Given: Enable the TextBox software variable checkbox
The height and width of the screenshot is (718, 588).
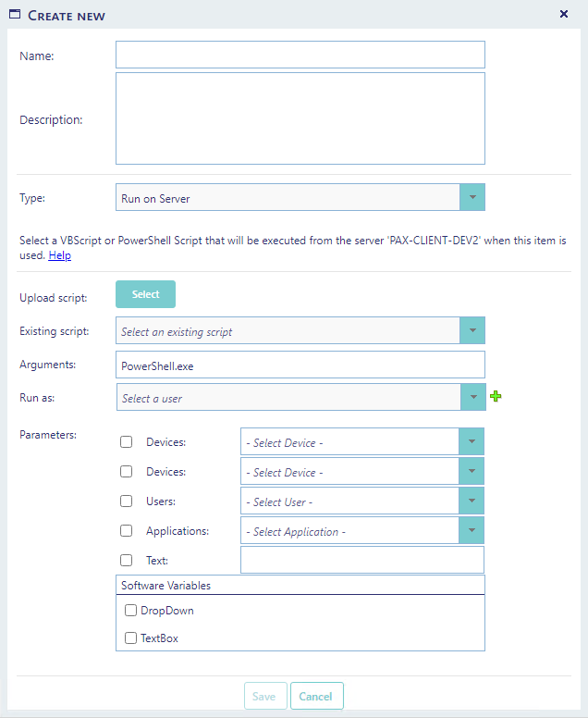Looking at the screenshot, I should [131, 638].
